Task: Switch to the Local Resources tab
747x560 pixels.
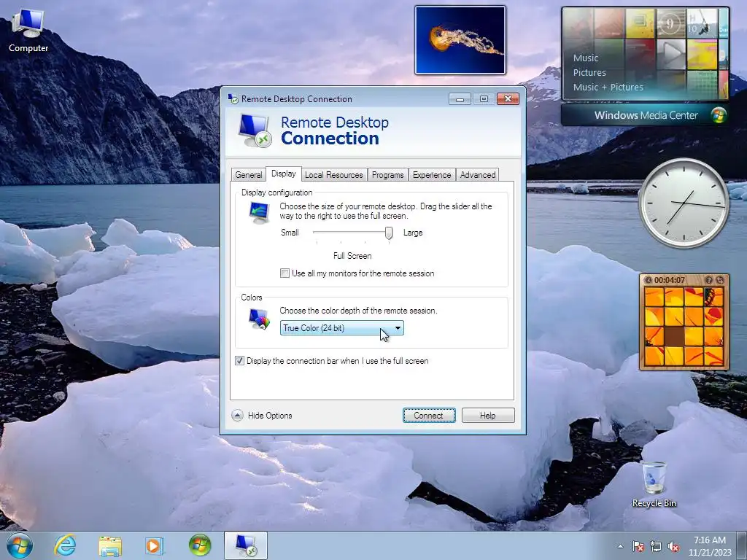Action: click(x=333, y=175)
